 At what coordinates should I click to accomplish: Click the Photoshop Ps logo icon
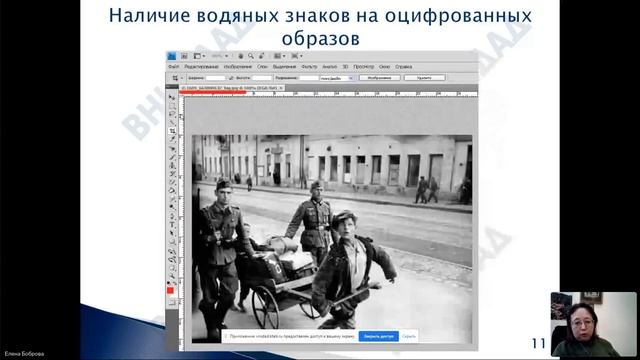171,56
